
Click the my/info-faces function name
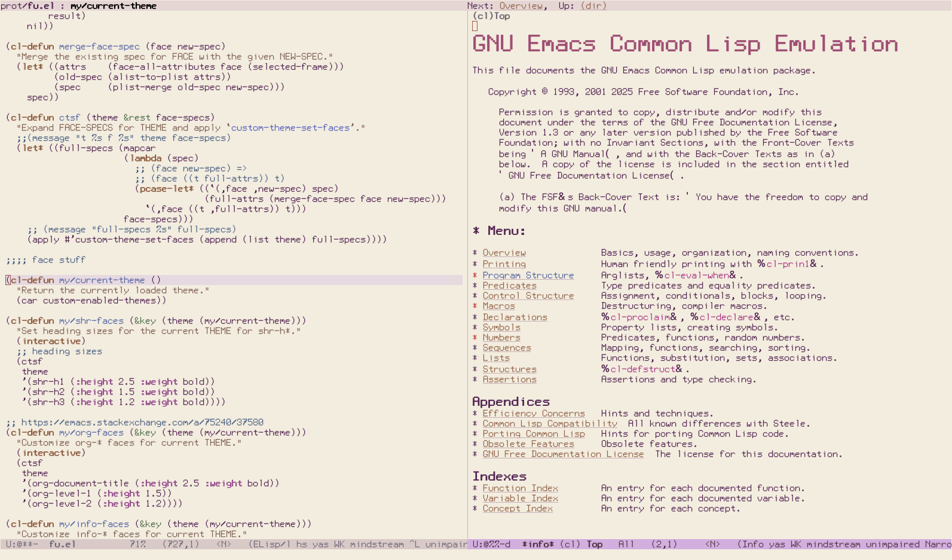click(x=94, y=524)
